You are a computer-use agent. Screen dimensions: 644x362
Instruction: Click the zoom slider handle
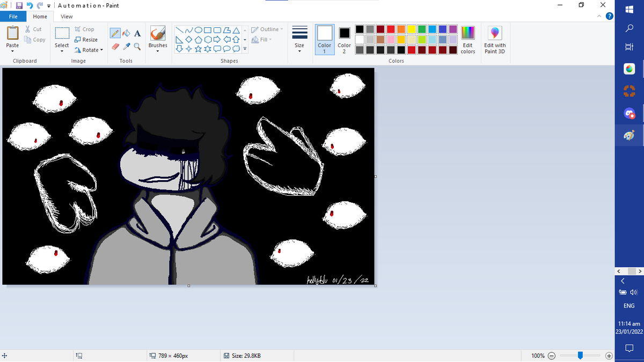pos(580,356)
